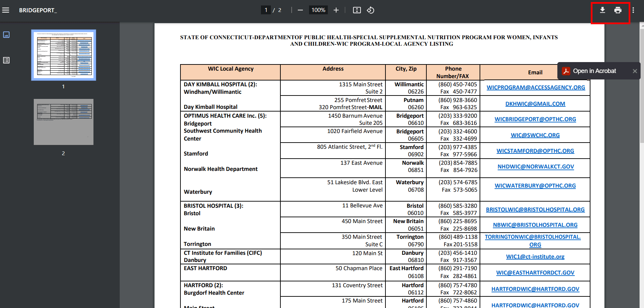The width and height of the screenshot is (644, 308).
Task: Open the WICSTAMFORD@OPTHC.ORG email link
Action: tap(535, 151)
